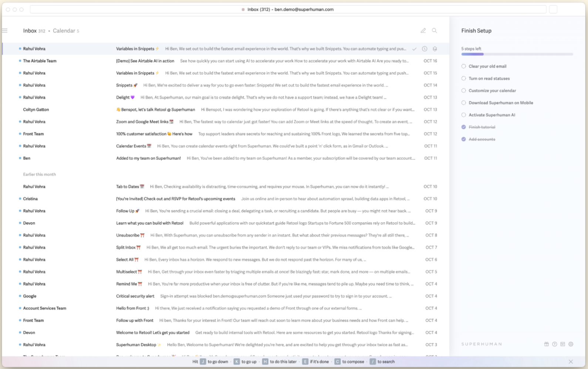Click the calendar icon in panel footer
Image resolution: width=588 pixels, height=369 pixels.
pyautogui.click(x=562, y=344)
